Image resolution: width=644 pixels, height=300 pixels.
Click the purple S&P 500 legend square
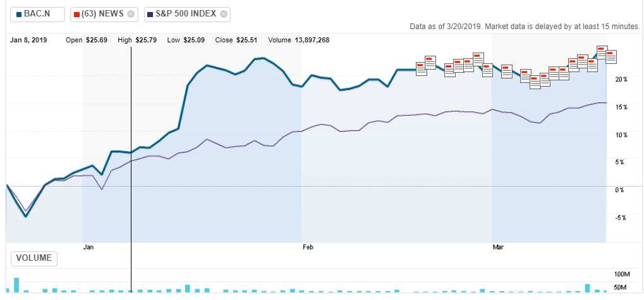pos(150,15)
